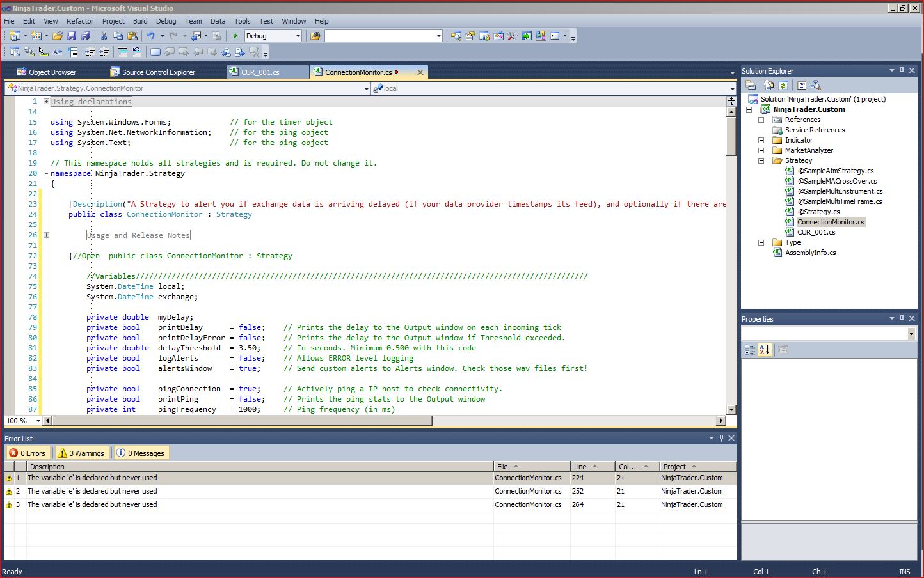Click the Comment out selected lines icon
Image resolution: width=924 pixels, height=578 pixels.
point(123,52)
